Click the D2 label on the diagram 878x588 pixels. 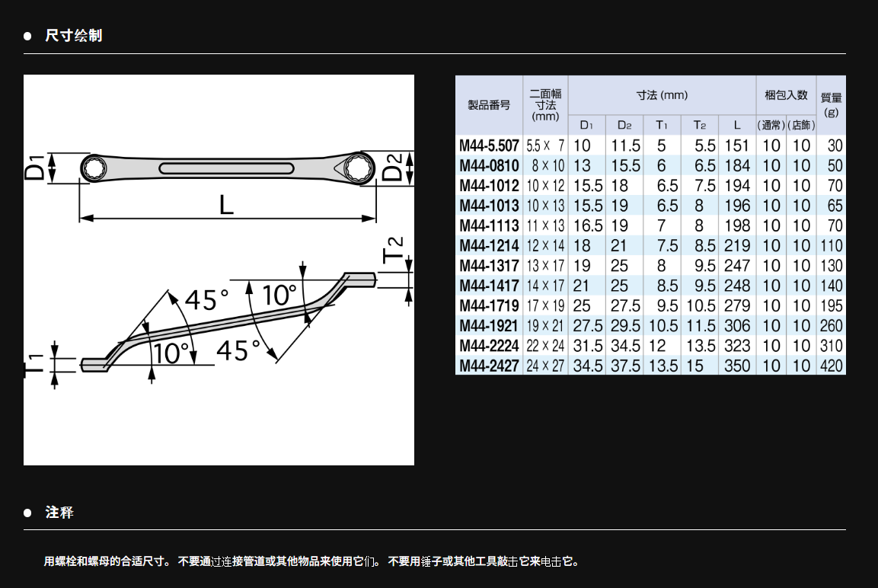click(x=391, y=167)
